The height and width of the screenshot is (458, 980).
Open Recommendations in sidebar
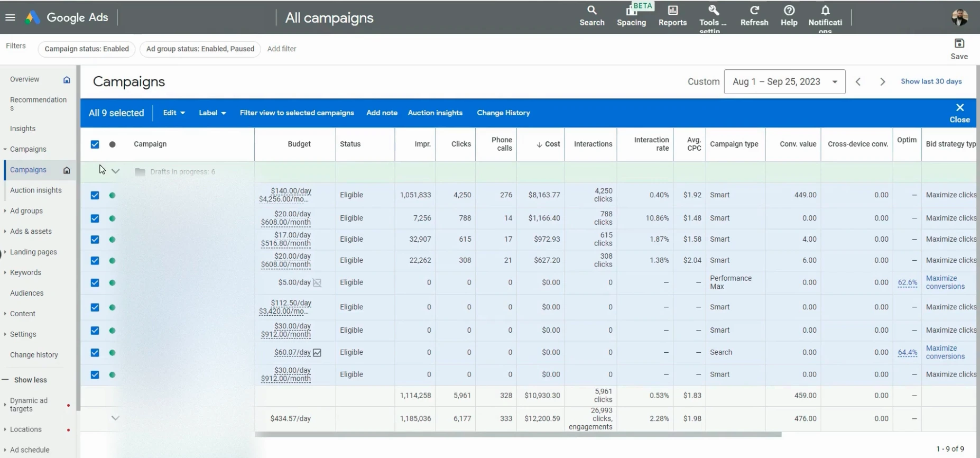(38, 104)
